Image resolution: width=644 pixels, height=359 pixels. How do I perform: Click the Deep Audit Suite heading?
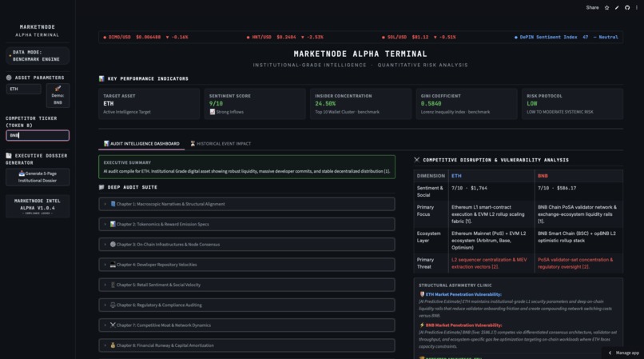(x=133, y=187)
